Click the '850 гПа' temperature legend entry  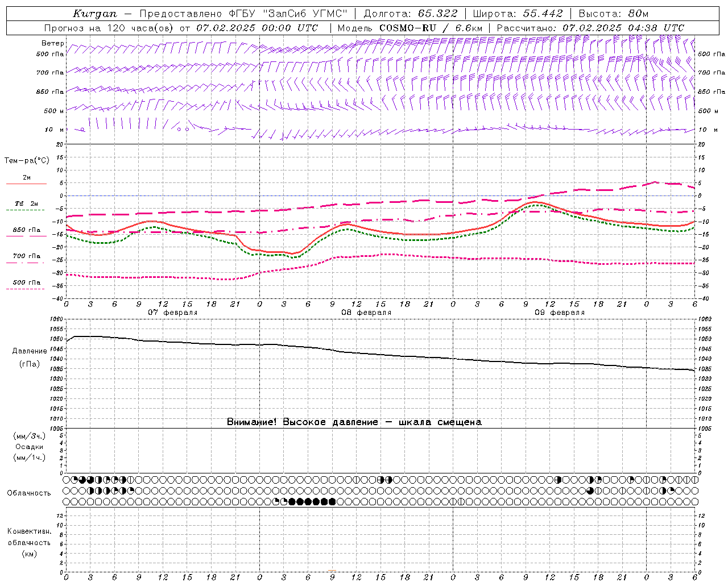click(x=27, y=230)
